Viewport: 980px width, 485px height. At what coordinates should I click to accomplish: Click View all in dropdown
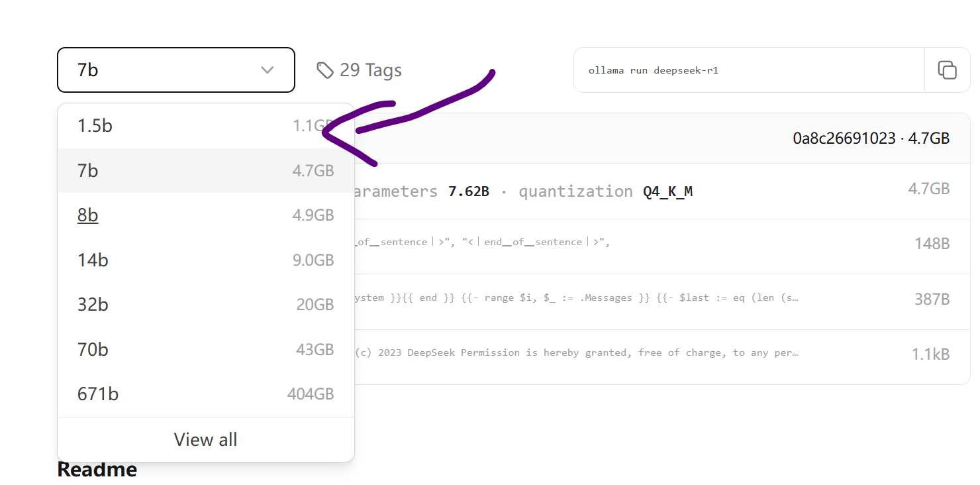pyautogui.click(x=205, y=440)
